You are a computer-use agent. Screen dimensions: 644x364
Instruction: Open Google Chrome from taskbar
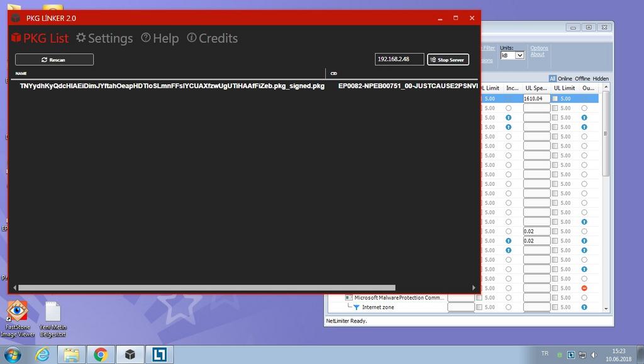pyautogui.click(x=101, y=355)
